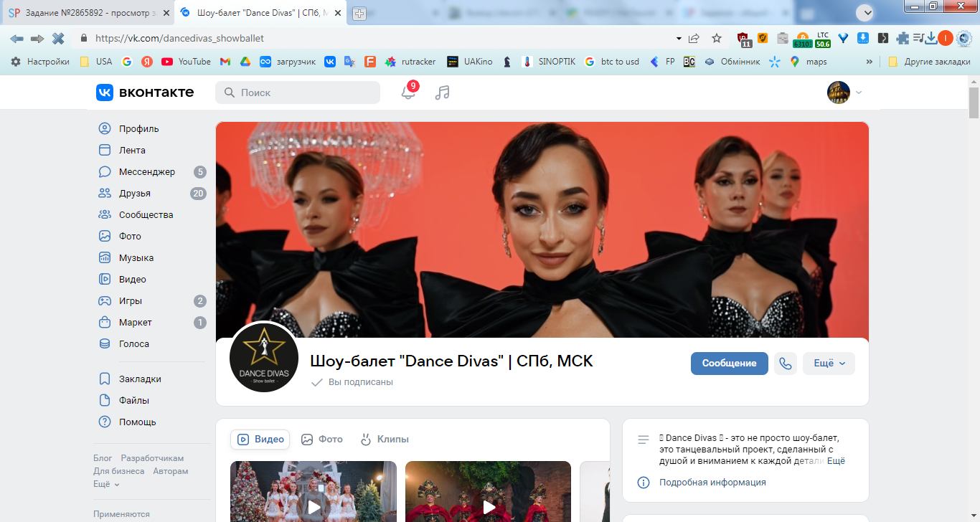Image resolution: width=980 pixels, height=522 pixels.
Task: Open SINOPTIK bookmark
Action: (x=549, y=62)
